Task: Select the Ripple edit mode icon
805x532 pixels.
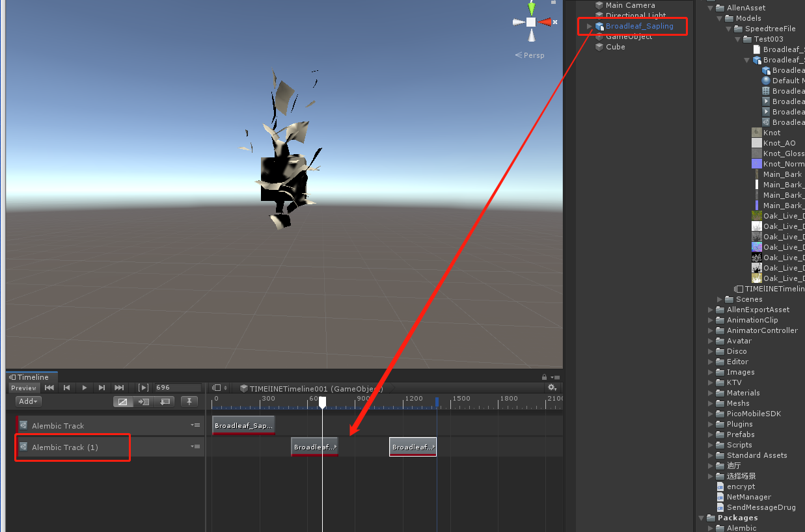Action: (x=144, y=401)
